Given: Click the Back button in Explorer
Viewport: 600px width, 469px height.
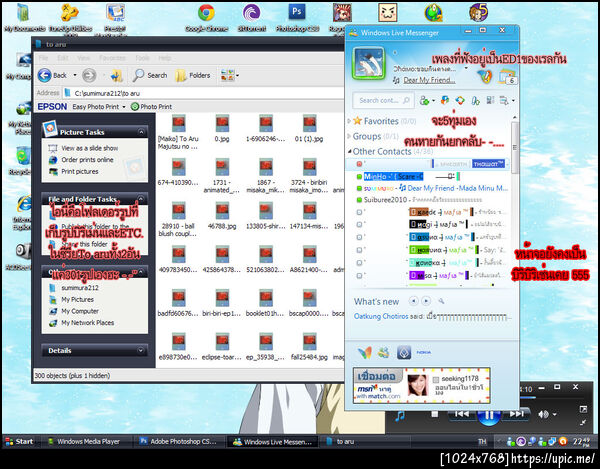Looking at the screenshot, I should [52, 75].
